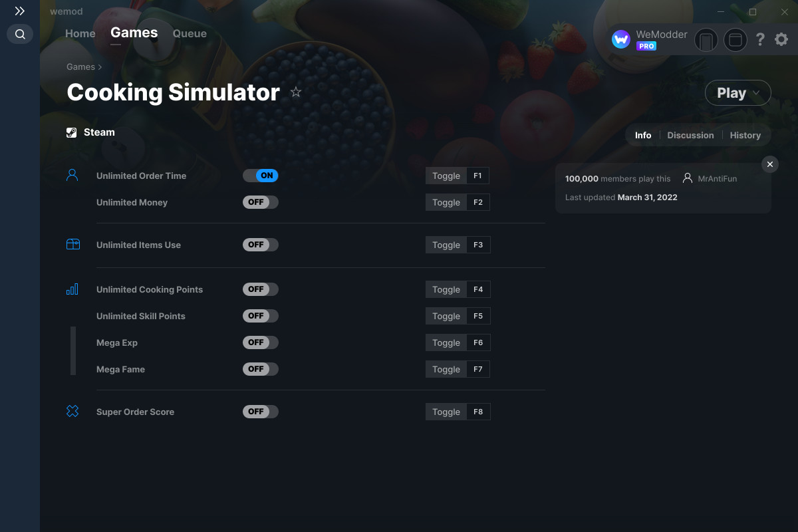Image resolution: width=798 pixels, height=532 pixels.
Task: Open the search from the left sidebar
Action: click(19, 34)
